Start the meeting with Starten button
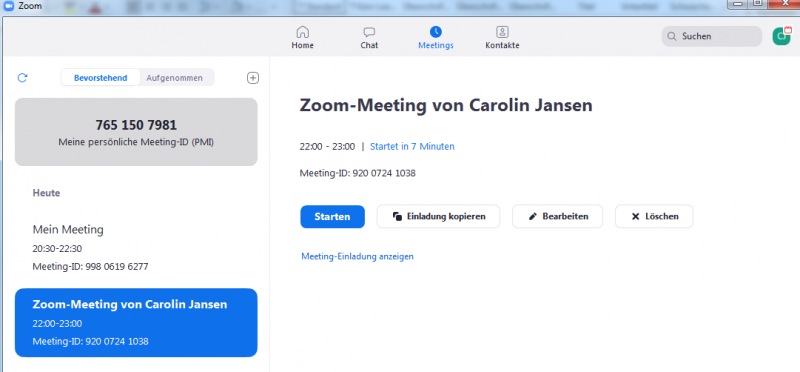This screenshot has width=800, height=372. click(333, 216)
